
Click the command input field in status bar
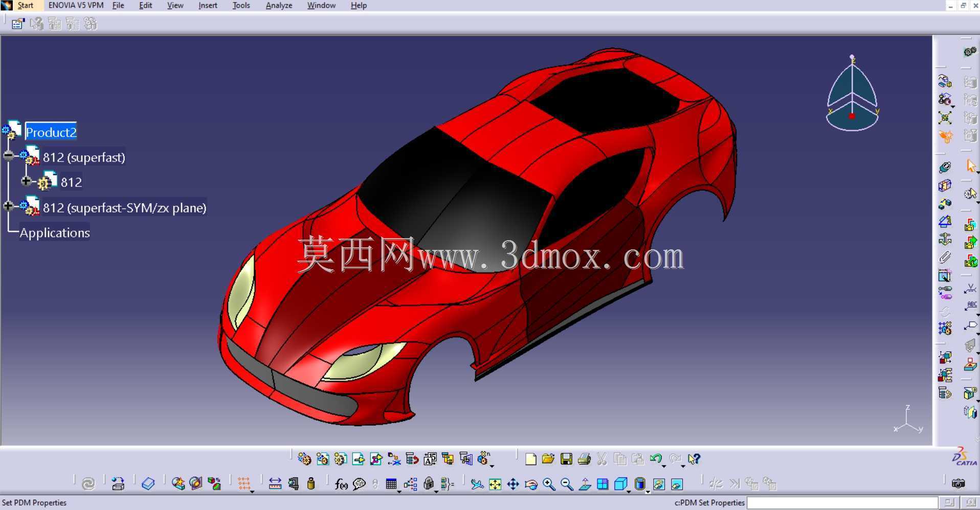842,503
